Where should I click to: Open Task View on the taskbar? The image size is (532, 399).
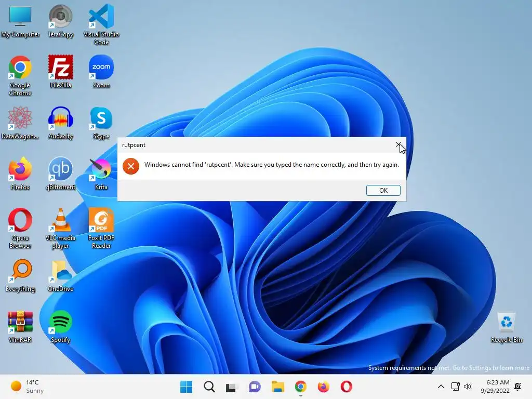coord(231,387)
